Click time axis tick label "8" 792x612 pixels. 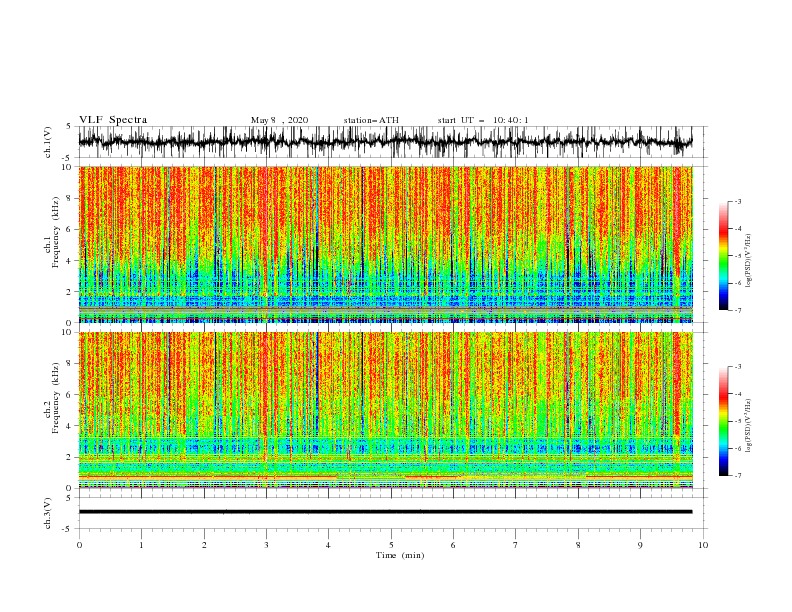coord(578,545)
